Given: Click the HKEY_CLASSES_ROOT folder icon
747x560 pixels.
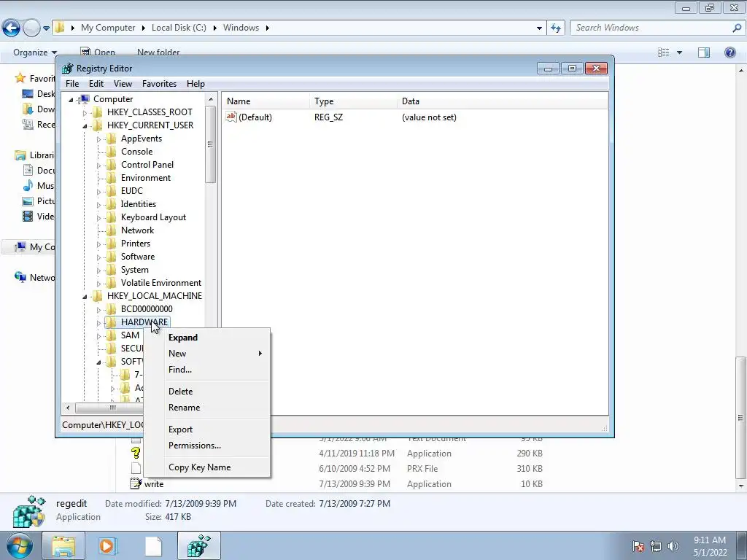Looking at the screenshot, I should [x=97, y=112].
